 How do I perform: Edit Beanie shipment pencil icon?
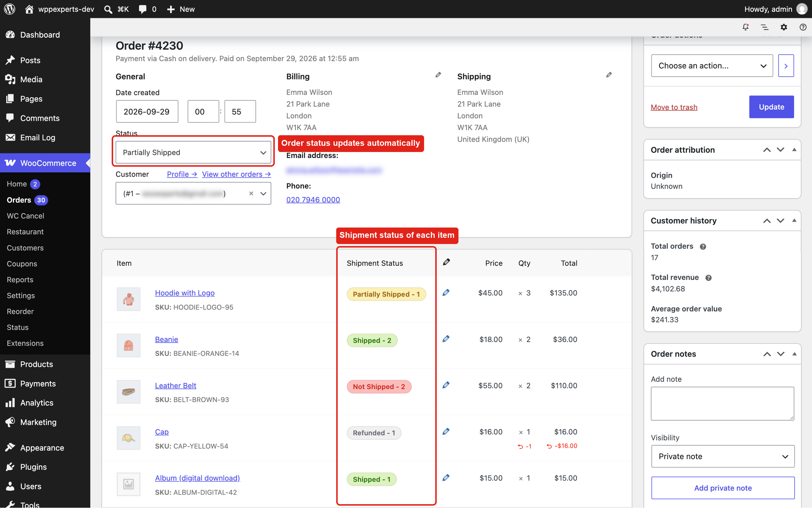coord(446,339)
